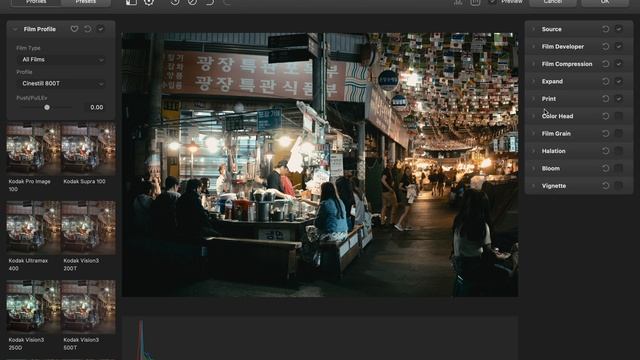Image resolution: width=640 pixels, height=360 pixels.
Task: Expand the Expand section
Action: pyautogui.click(x=533, y=81)
